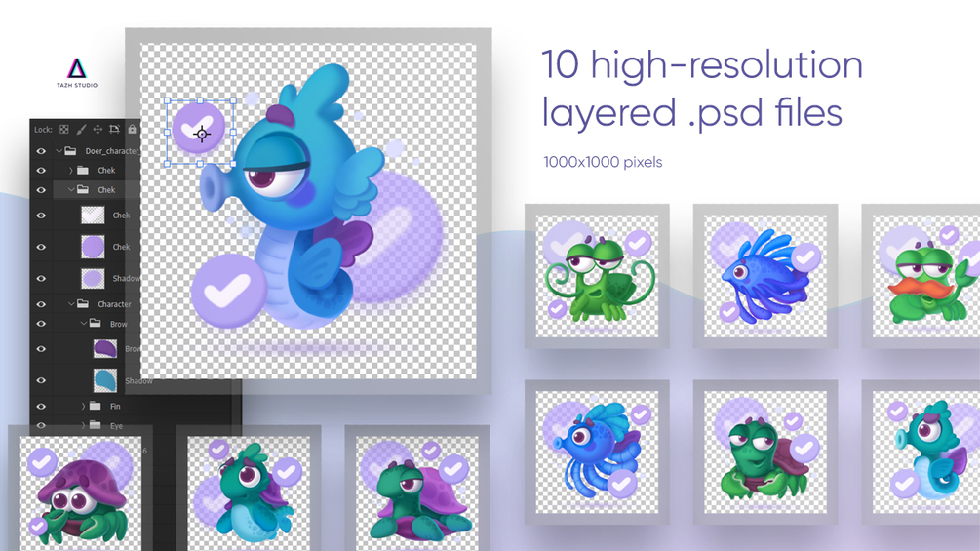This screenshot has height=551, width=980.
Task: Click the expanded Chek group folder icon
Action: pyautogui.click(x=83, y=189)
